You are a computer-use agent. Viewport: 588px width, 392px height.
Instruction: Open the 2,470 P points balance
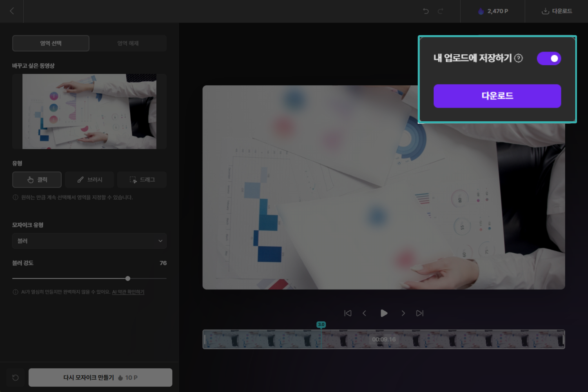493,11
